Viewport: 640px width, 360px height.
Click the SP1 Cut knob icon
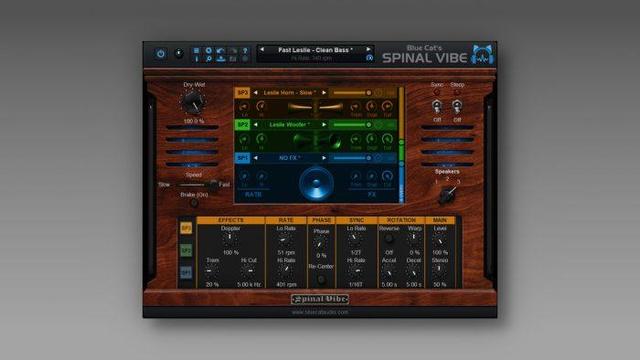point(387,176)
